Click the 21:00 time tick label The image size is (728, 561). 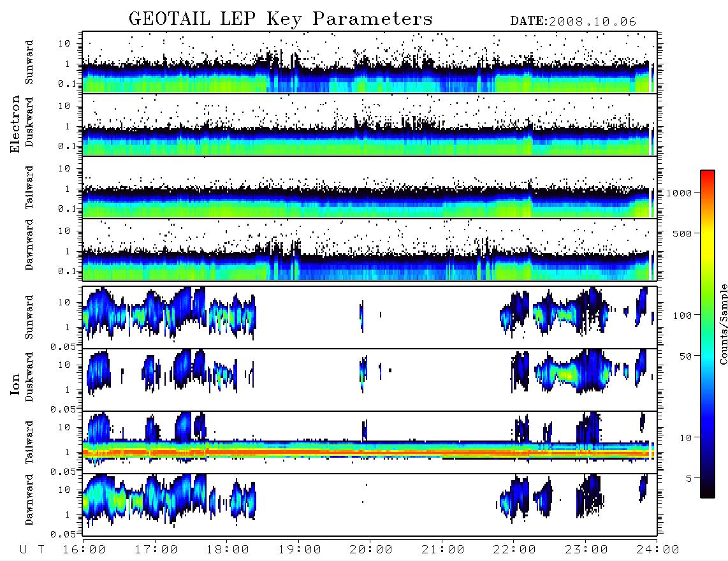pyautogui.click(x=444, y=550)
